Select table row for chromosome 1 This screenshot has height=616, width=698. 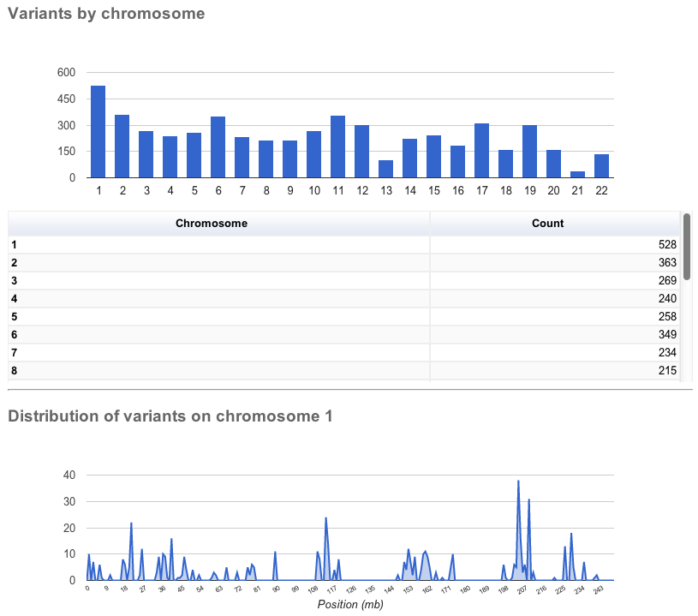coord(343,244)
